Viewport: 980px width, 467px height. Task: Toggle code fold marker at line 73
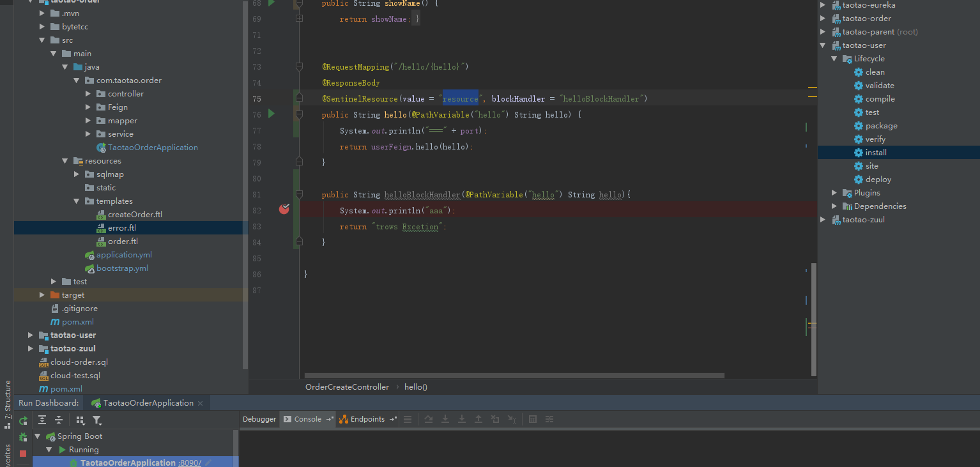299,66
